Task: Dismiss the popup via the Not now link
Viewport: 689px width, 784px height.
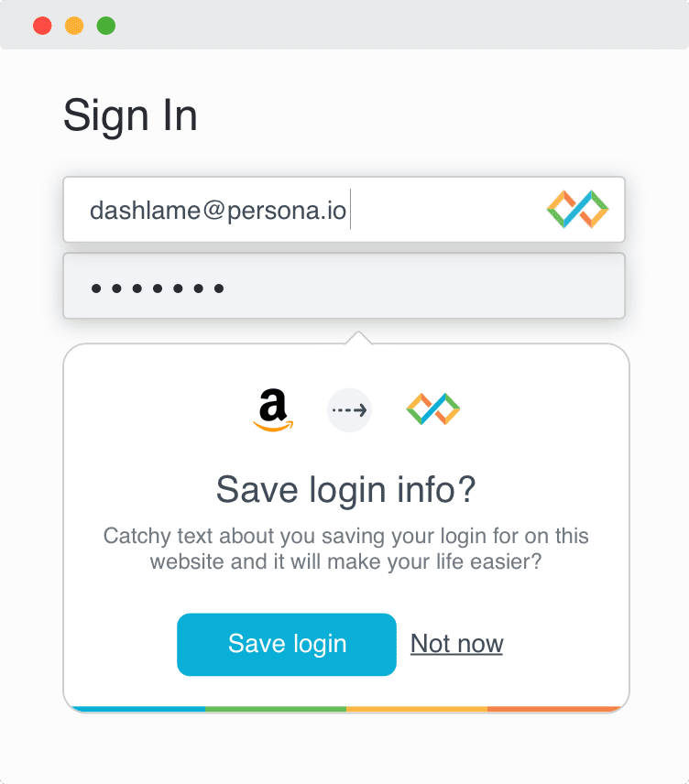Action: [x=456, y=644]
